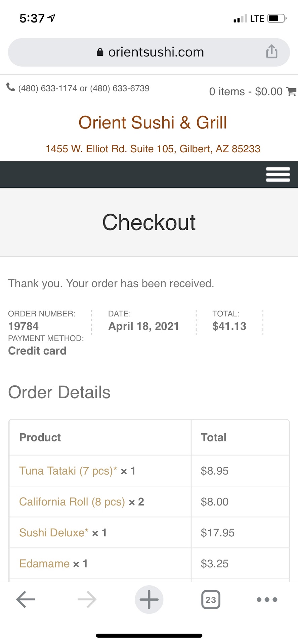Open the Edamame product link
The image size is (298, 644).
(44, 563)
